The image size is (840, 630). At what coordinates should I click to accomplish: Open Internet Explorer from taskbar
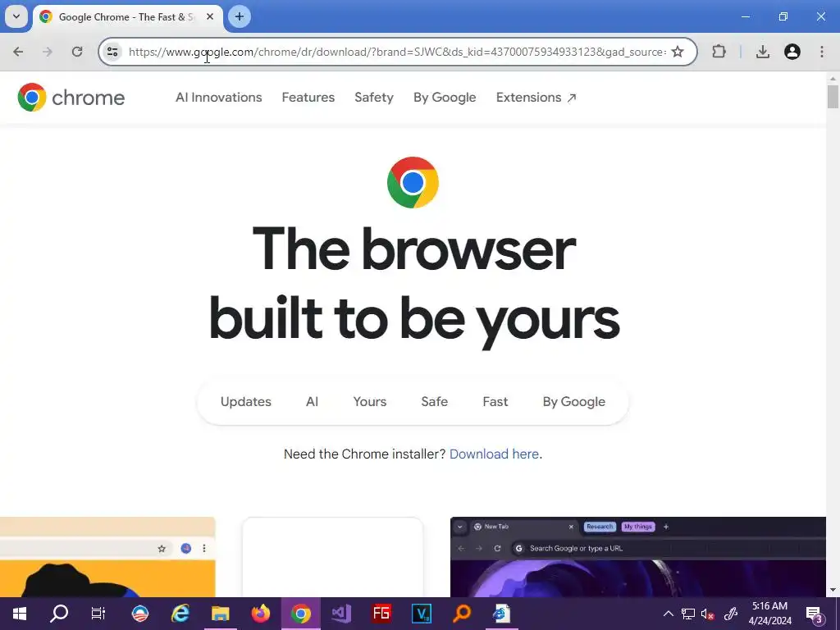click(x=180, y=614)
